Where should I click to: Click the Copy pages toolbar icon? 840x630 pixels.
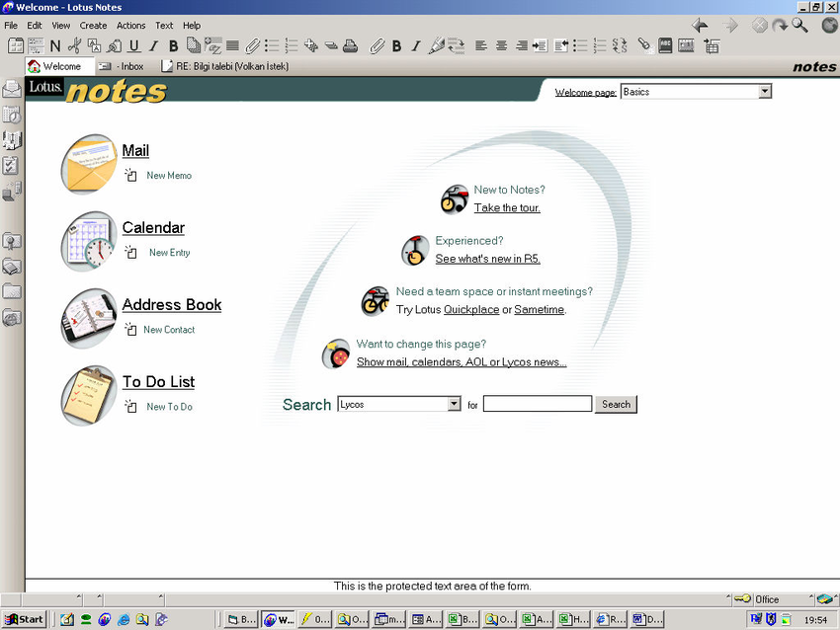(x=194, y=46)
